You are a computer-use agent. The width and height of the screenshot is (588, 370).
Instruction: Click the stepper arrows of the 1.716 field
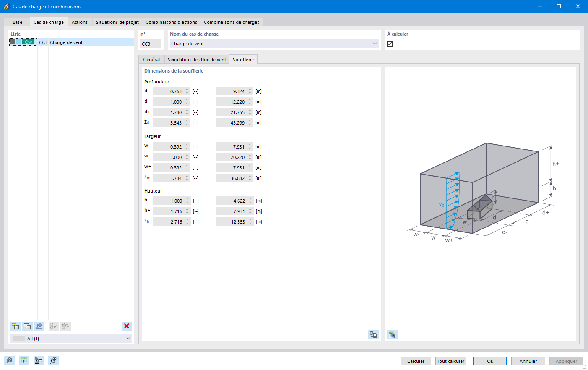click(187, 211)
